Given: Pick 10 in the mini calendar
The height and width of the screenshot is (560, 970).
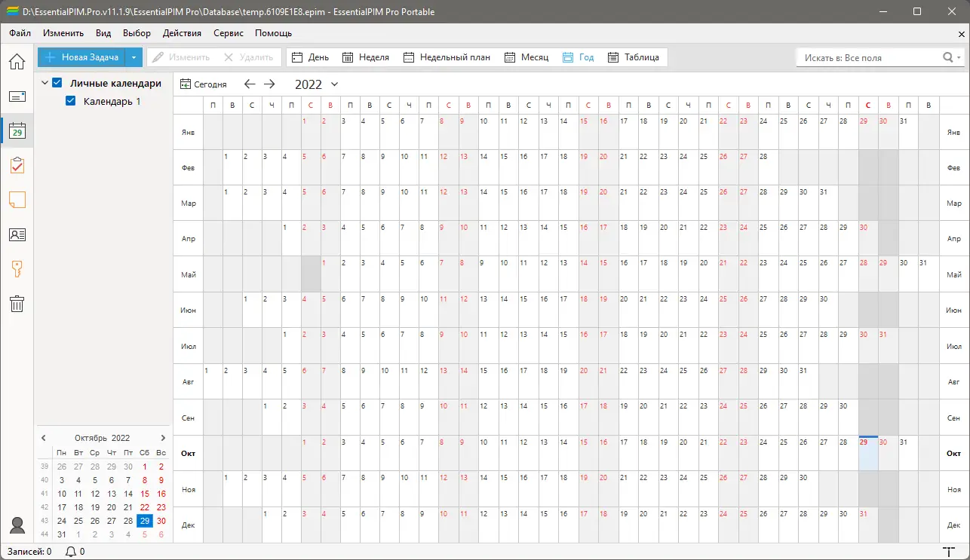Looking at the screenshot, I should point(62,494).
